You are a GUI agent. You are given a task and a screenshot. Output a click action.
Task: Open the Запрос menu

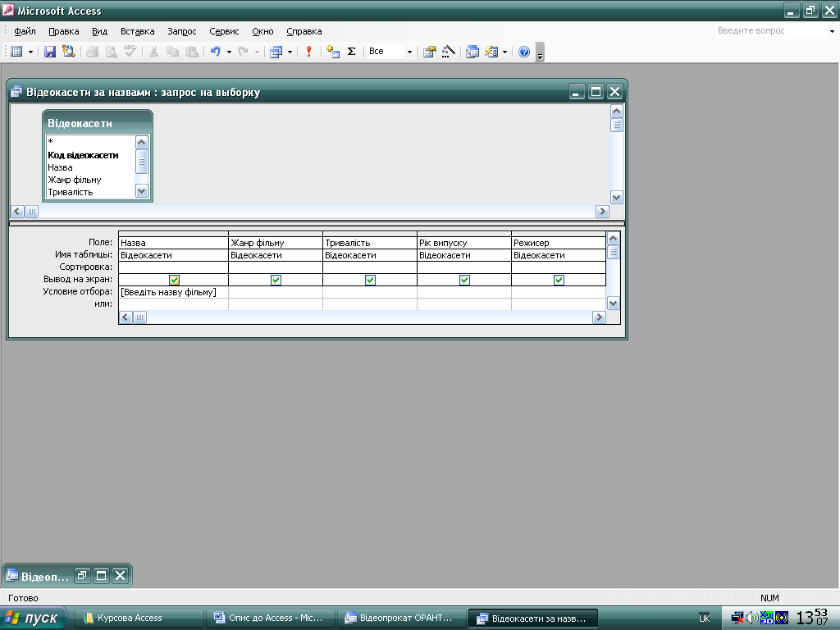tap(181, 31)
